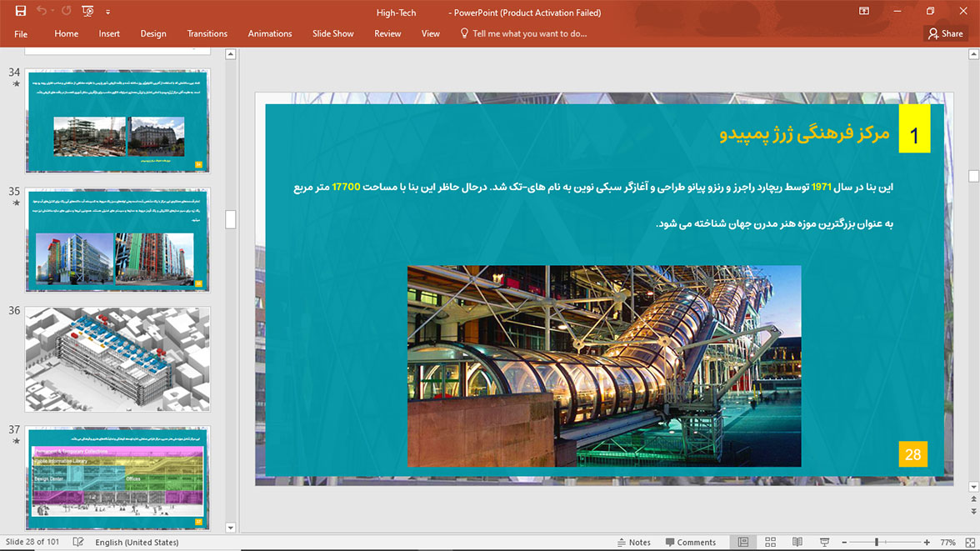Select slide 35 thumbnail
The image size is (980, 551).
click(x=117, y=240)
